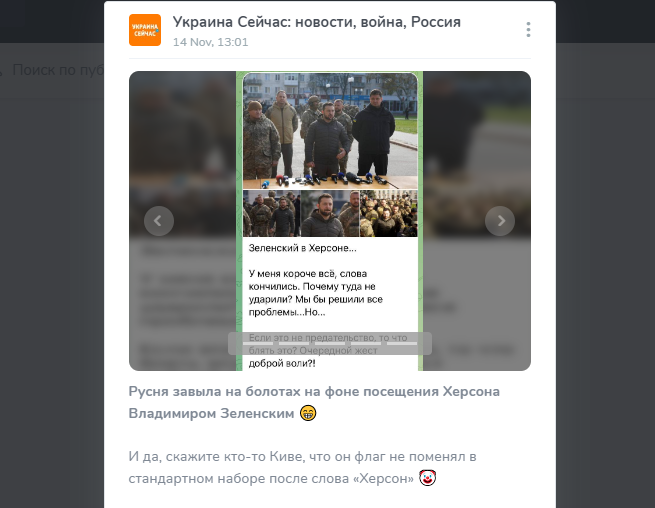Click the bottom-left small collage photo
The height and width of the screenshot is (508, 655).
(x=272, y=213)
